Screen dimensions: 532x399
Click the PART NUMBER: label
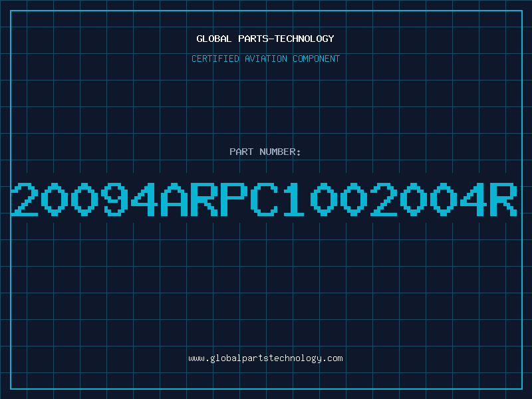[x=265, y=152]
